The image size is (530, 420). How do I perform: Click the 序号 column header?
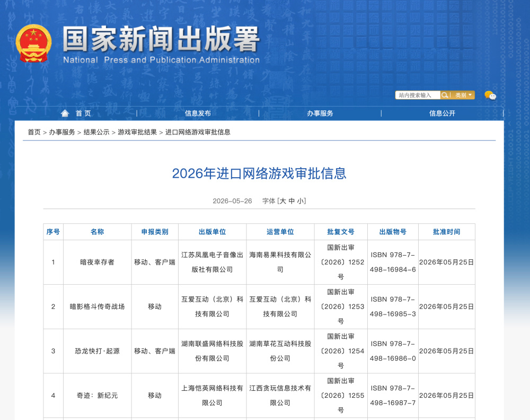click(53, 232)
